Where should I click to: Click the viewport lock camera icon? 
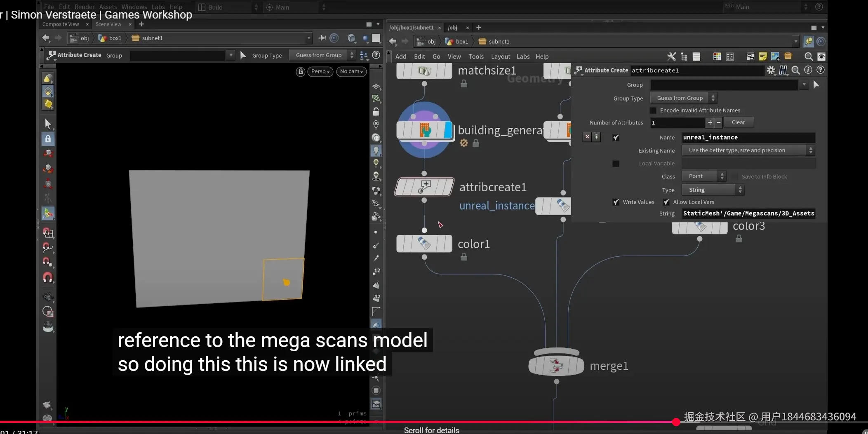pos(301,71)
